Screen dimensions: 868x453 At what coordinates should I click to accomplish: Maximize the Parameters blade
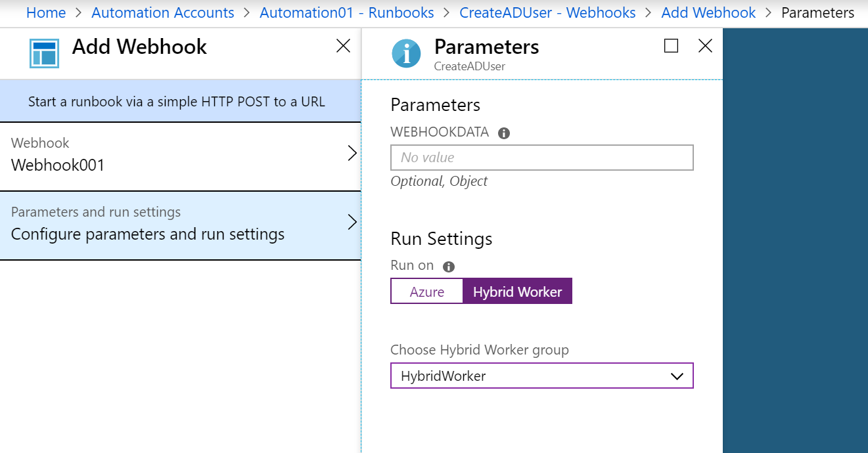(x=671, y=45)
